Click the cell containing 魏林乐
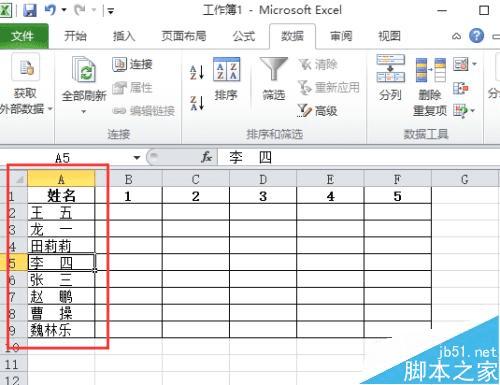Viewport: 500px width, 385px height. pos(61,330)
